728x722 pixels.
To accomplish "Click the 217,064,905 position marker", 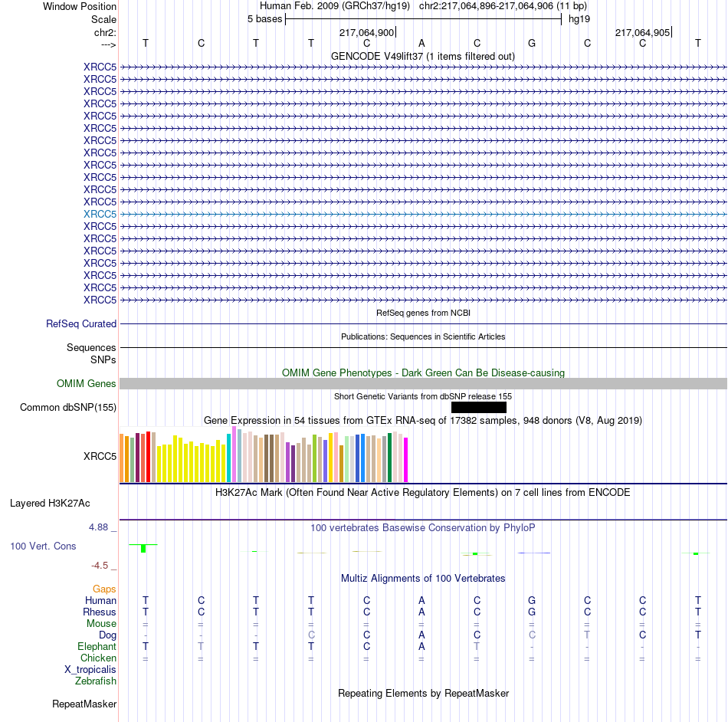I will click(643, 32).
